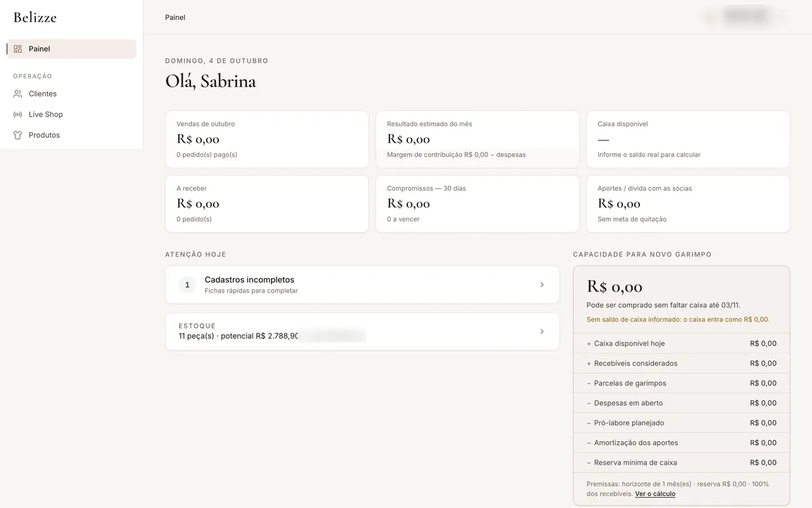
Task: Navigate to Produtos
Action: click(x=72, y=135)
